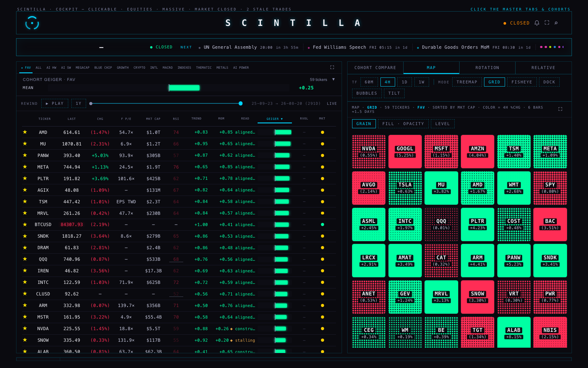Click LIVE at the rewind bar end
Viewport: 588px width, 368px height.
pyautogui.click(x=332, y=103)
